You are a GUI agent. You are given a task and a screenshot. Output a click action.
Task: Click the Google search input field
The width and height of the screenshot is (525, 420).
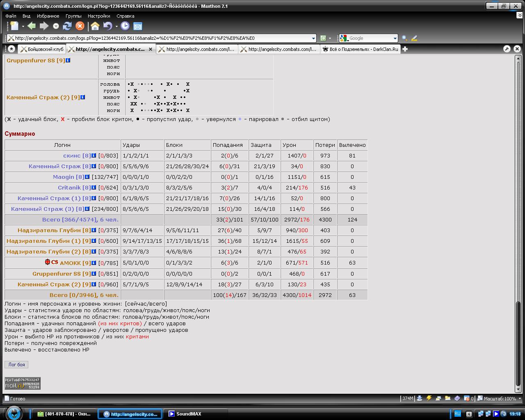(371, 38)
